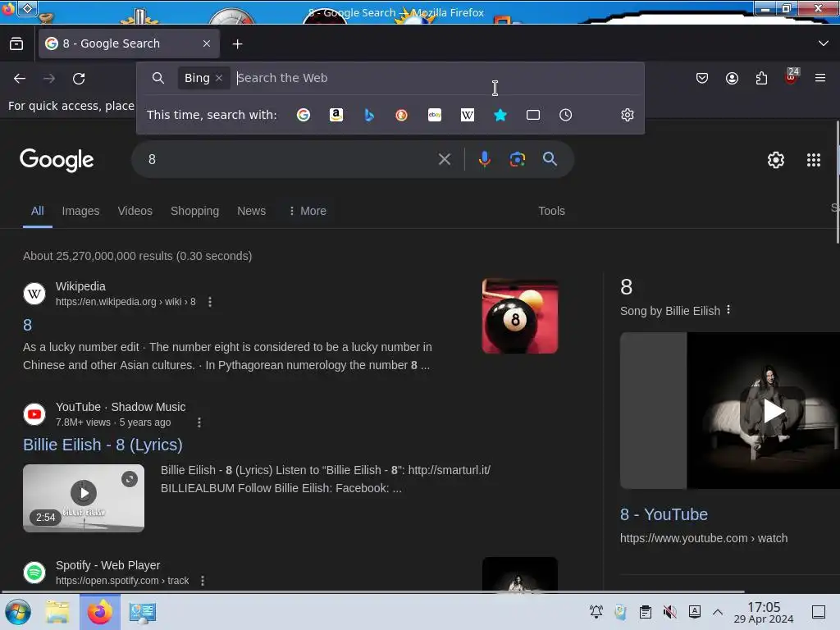Search this time with DuckDuckGo icon
840x630 pixels.
(x=401, y=115)
